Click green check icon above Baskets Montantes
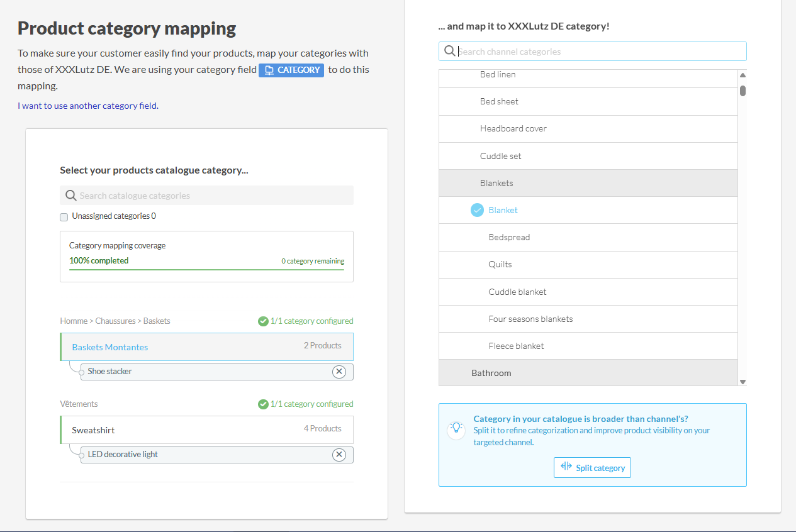The height and width of the screenshot is (532, 796). coord(263,321)
